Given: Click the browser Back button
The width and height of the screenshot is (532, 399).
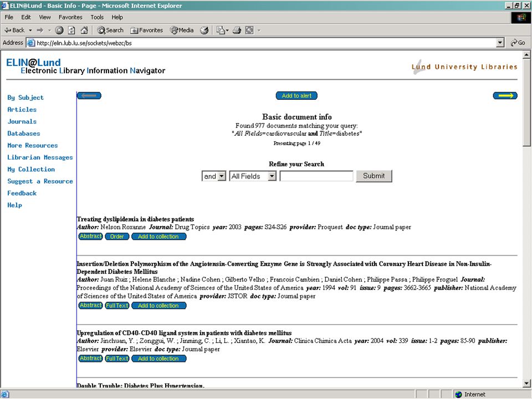Looking at the screenshot, I should tap(14, 30).
